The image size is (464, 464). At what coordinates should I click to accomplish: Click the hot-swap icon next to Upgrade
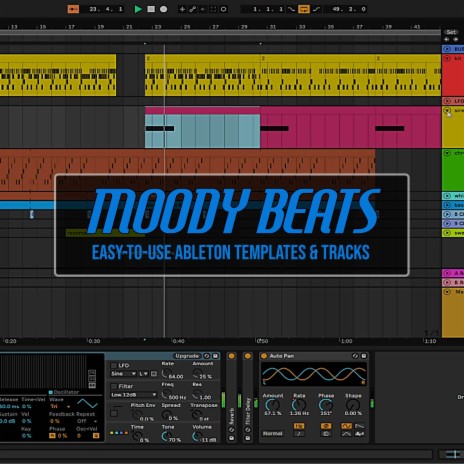tap(207, 356)
